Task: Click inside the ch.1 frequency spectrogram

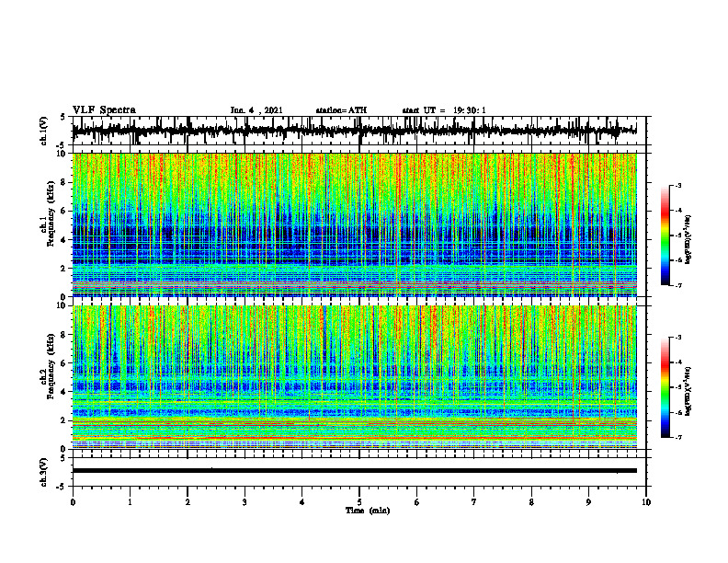Action: point(354,224)
